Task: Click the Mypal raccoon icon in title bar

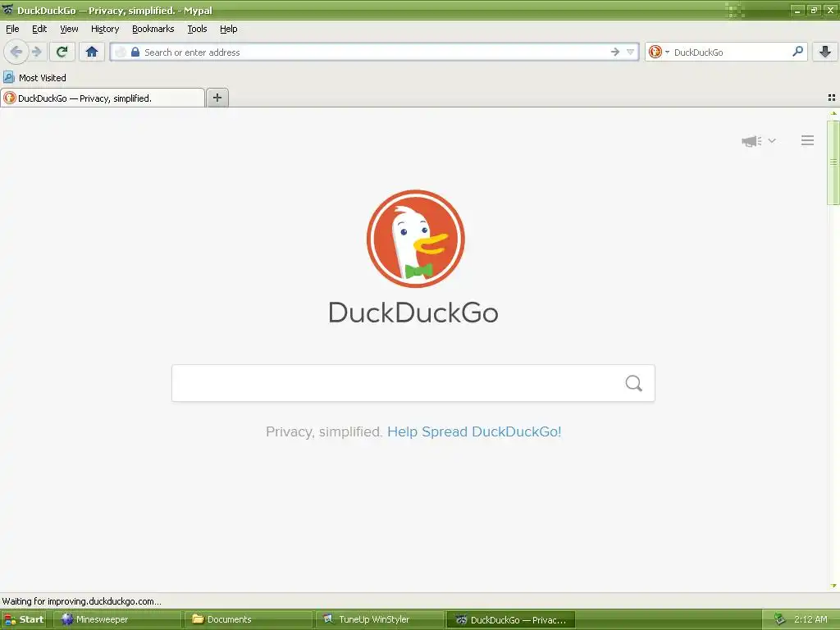Action: 8,10
